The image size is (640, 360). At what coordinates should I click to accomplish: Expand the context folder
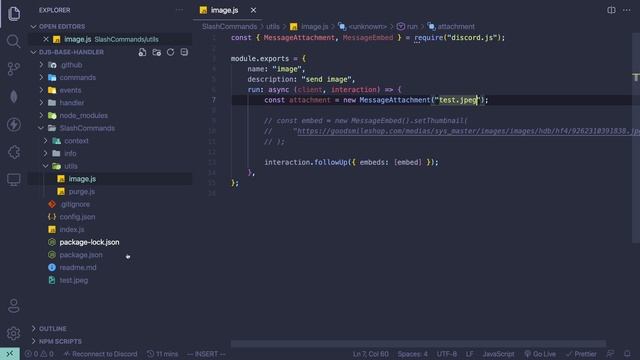76,141
